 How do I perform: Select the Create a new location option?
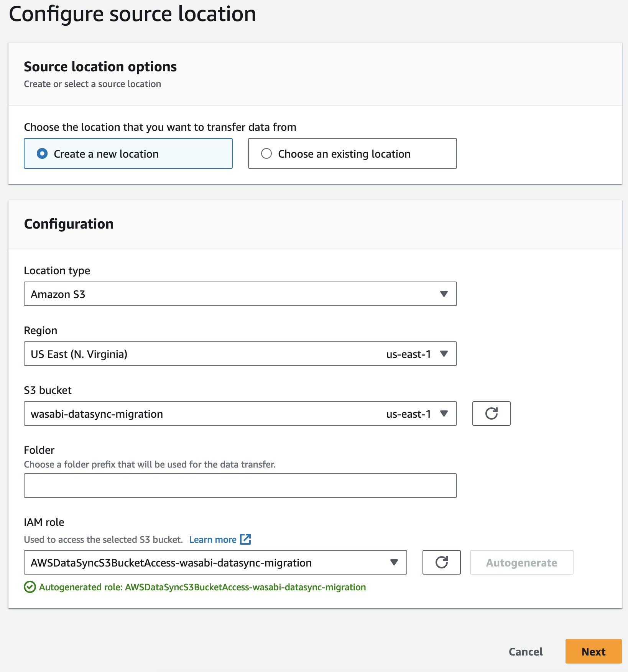(x=128, y=153)
